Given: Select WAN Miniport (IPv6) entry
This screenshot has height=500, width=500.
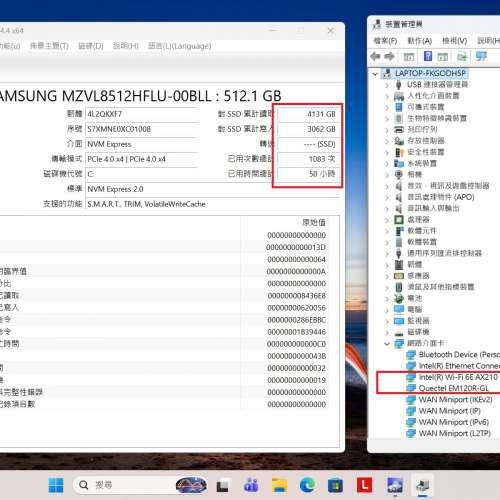Looking at the screenshot, I should (x=453, y=422).
